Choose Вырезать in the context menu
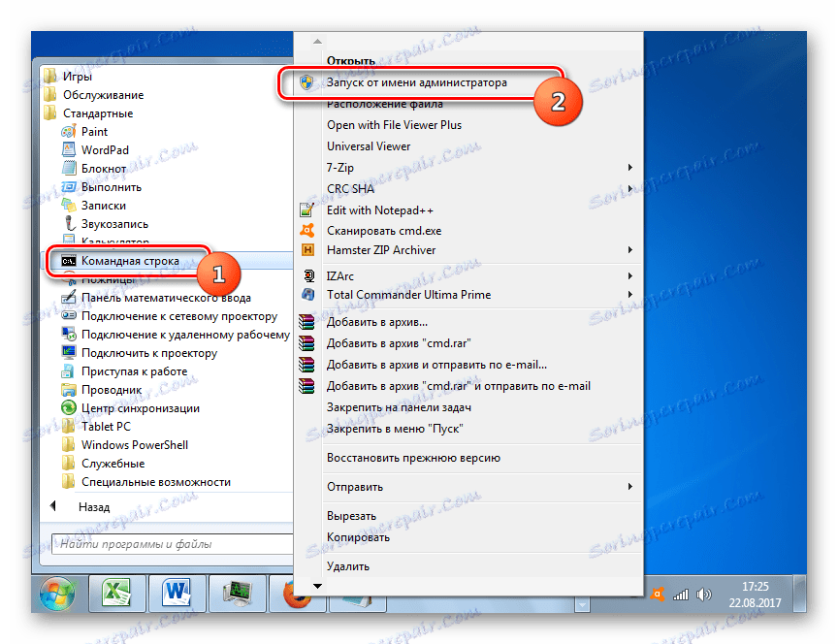Image resolution: width=838 pixels, height=644 pixels. point(351,516)
